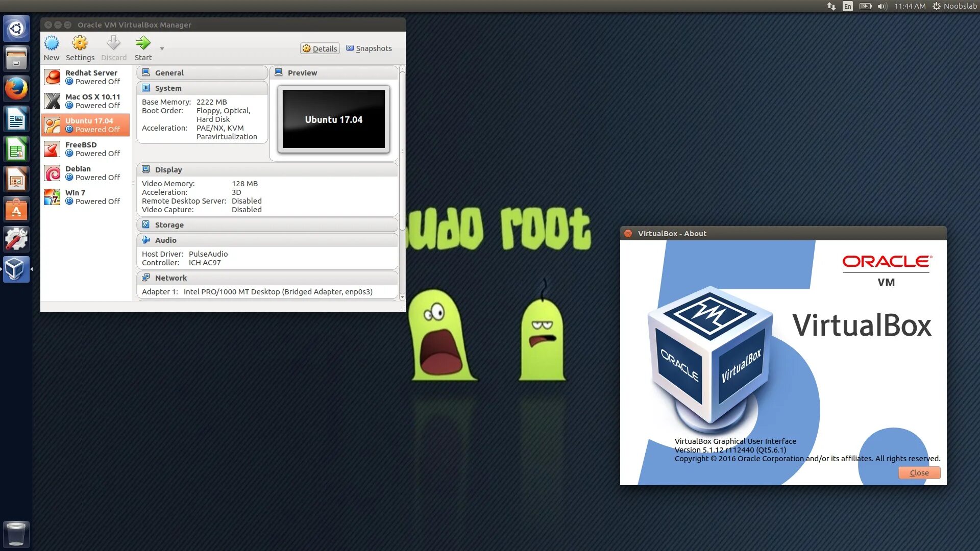Toggle the Details view button

coord(320,48)
